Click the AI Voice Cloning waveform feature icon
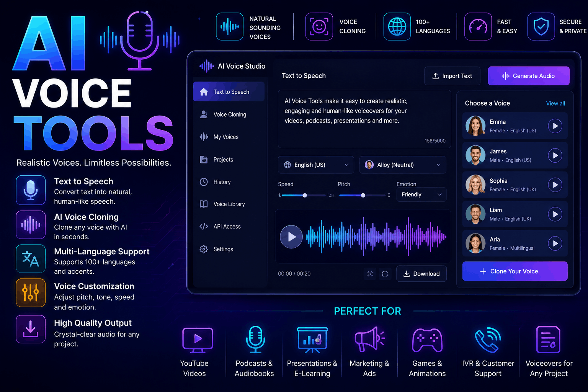The image size is (588, 392). tap(31, 225)
